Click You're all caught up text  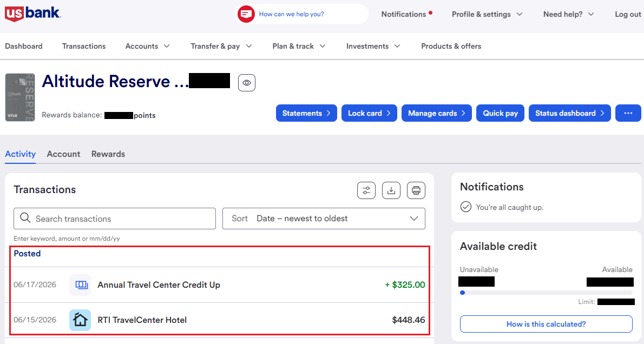(510, 207)
